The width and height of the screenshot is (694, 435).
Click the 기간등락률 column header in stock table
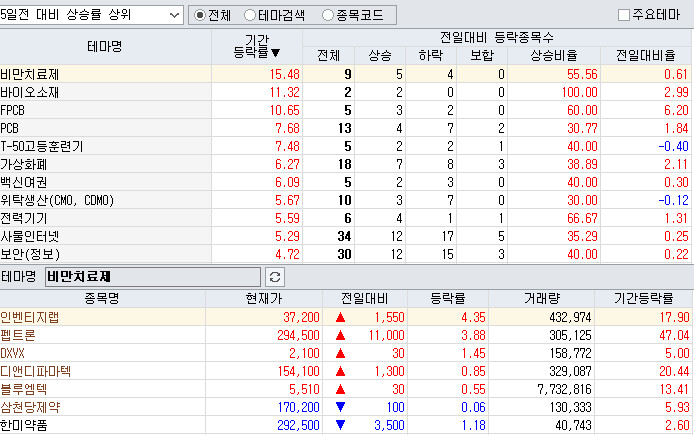coord(644,298)
